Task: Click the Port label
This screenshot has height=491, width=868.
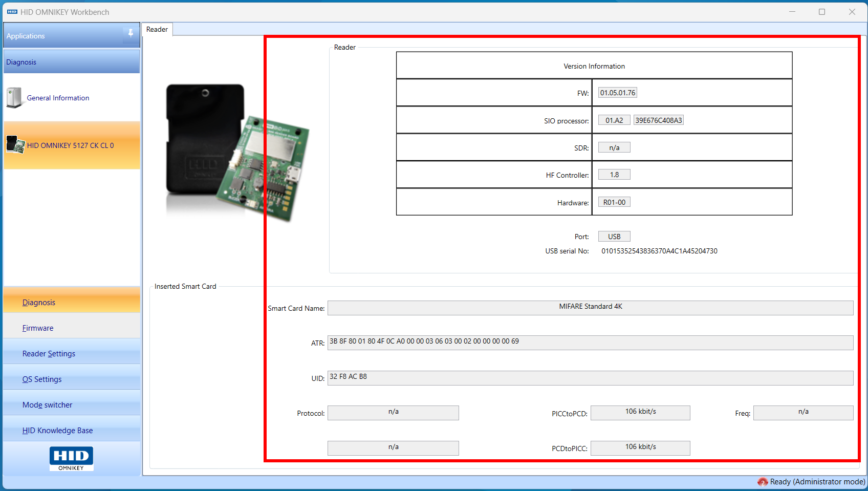Action: 581,237
